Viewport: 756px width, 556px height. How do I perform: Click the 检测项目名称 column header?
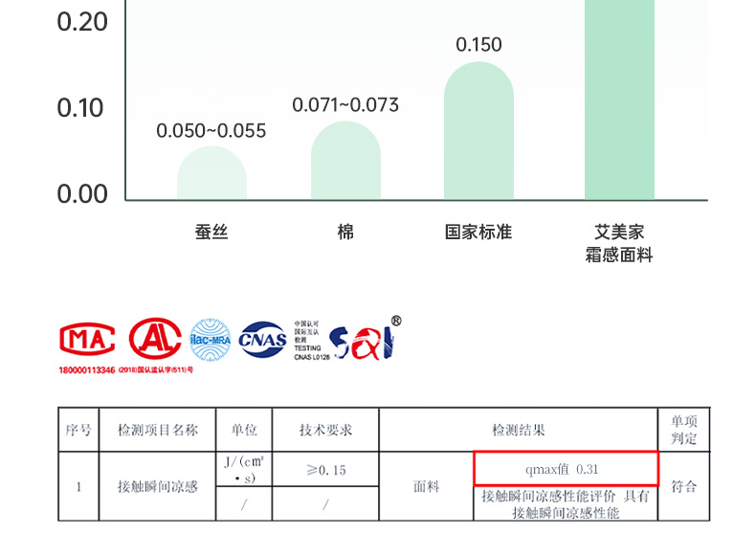pos(158,430)
